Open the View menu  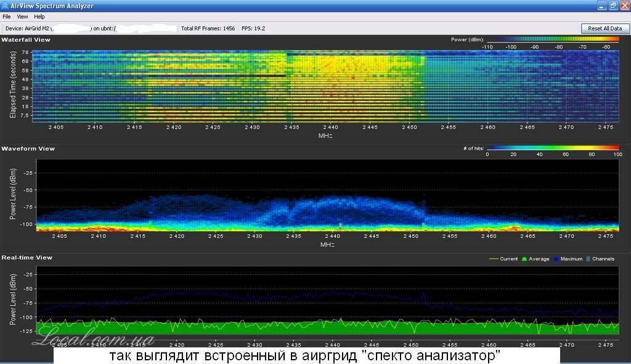pos(22,17)
